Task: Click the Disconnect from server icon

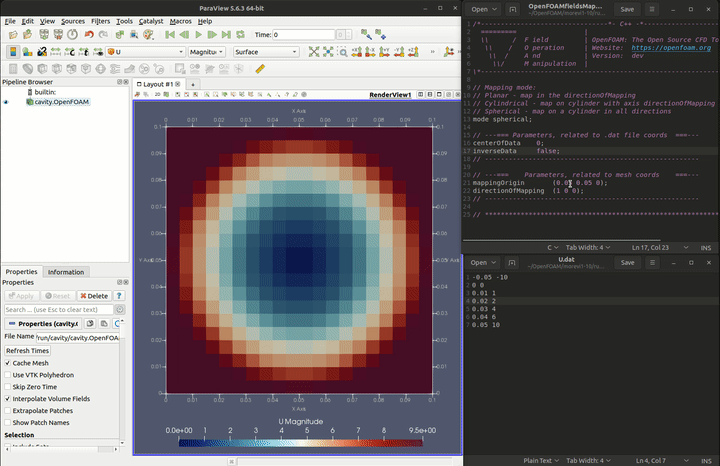Action: pos(58,34)
